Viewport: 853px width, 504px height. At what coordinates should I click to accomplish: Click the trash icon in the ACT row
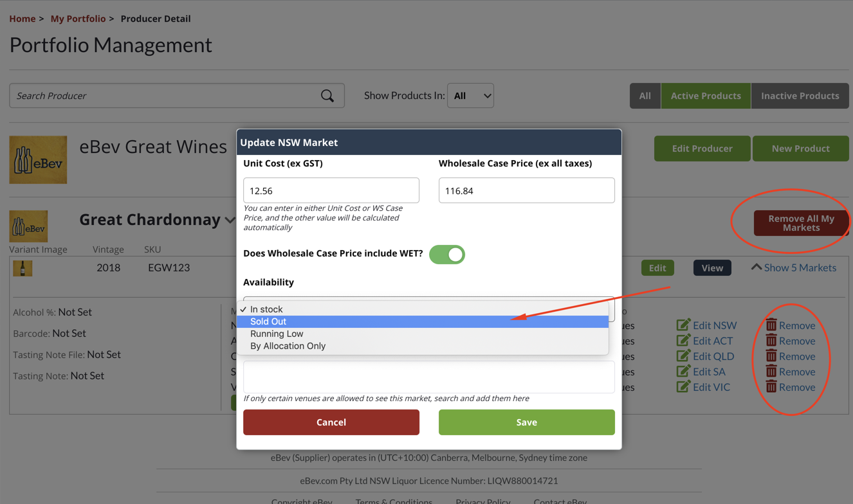click(771, 340)
